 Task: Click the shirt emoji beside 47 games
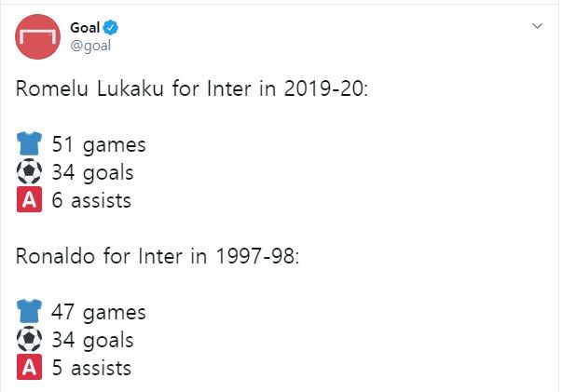point(29,313)
